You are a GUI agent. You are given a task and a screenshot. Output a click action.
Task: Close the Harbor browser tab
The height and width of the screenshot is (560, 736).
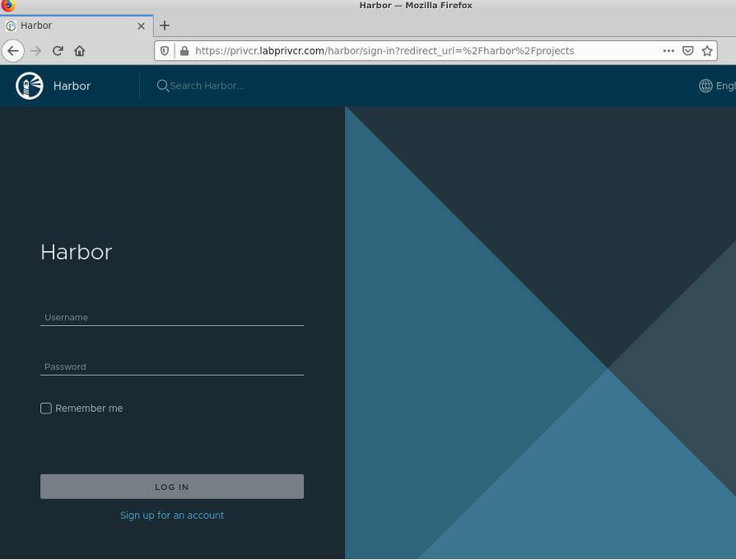pyautogui.click(x=141, y=26)
